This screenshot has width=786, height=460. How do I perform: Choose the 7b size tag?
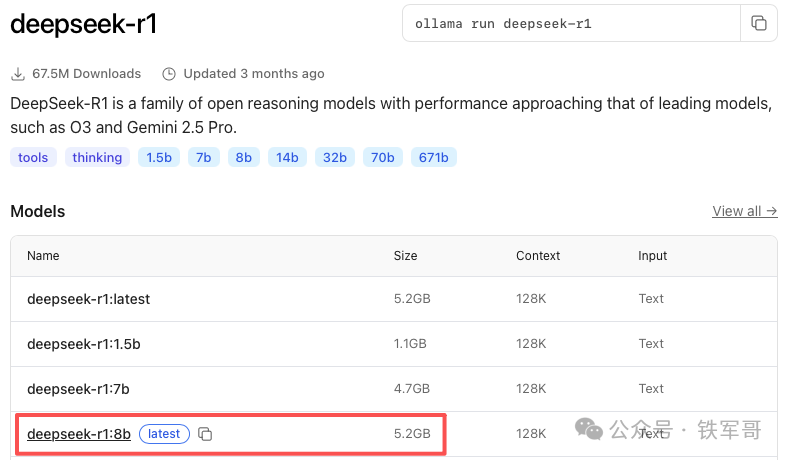(x=203, y=157)
